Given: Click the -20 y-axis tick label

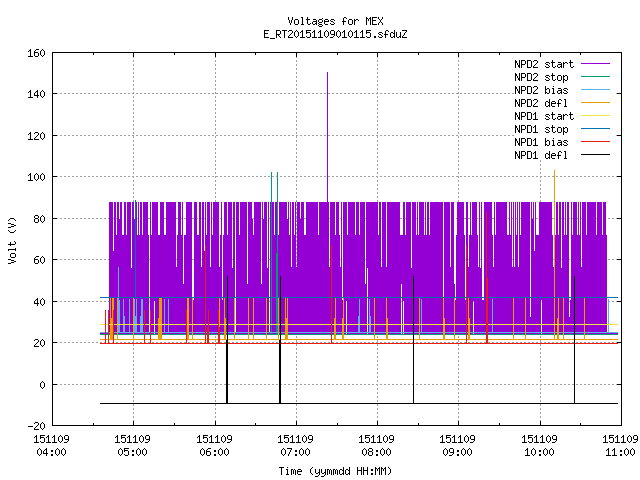Looking at the screenshot, I should 36,426.
